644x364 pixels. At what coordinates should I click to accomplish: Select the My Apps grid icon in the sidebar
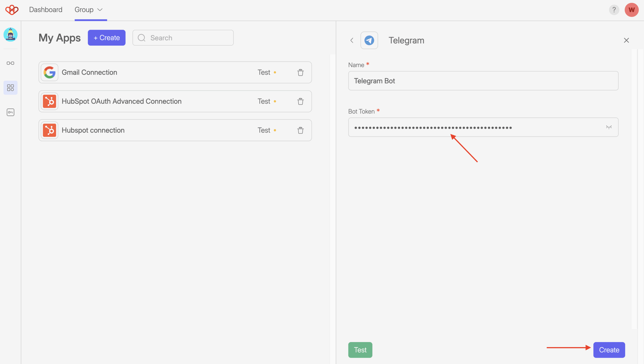coord(10,88)
